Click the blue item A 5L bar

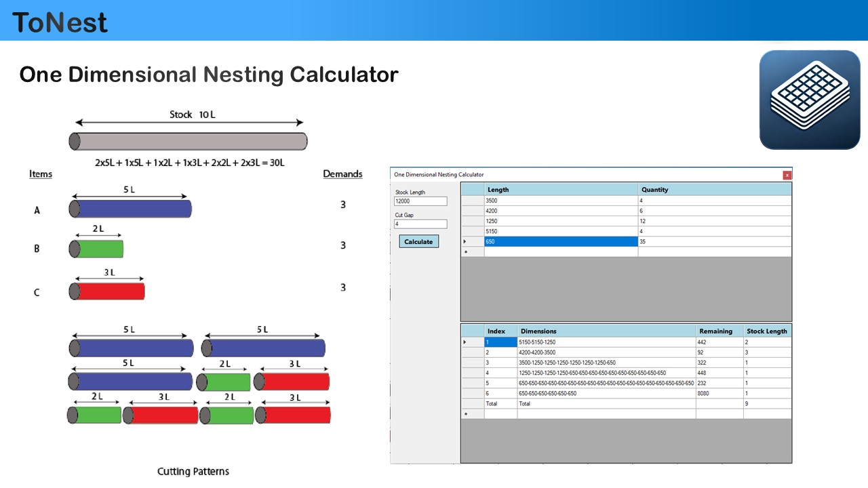click(x=130, y=209)
